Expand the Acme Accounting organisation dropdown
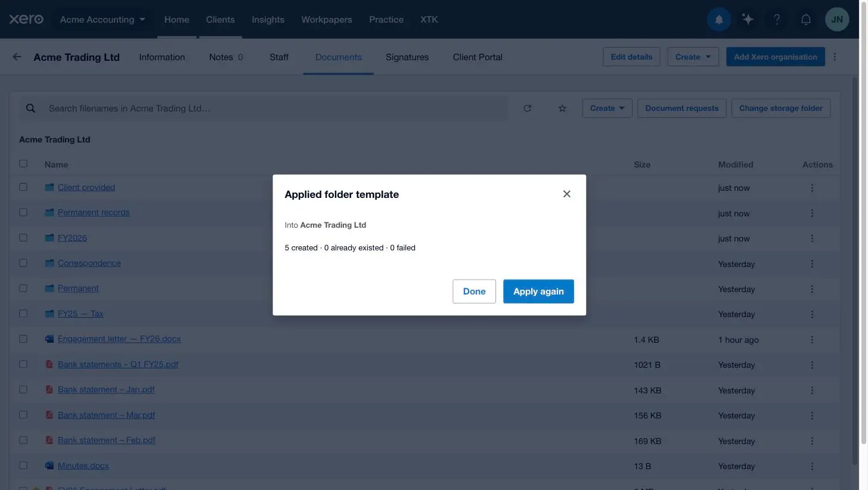 click(x=103, y=19)
